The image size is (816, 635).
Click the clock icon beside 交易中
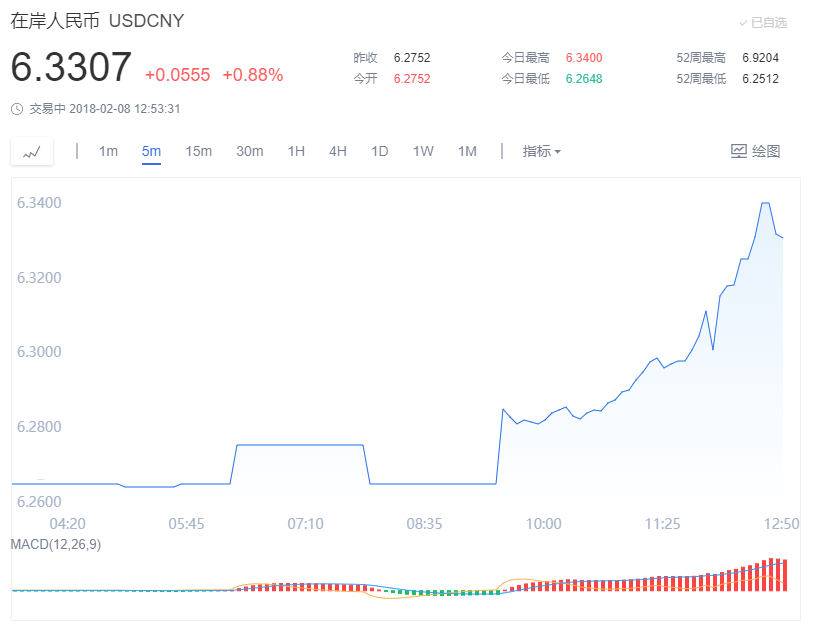coord(17,109)
